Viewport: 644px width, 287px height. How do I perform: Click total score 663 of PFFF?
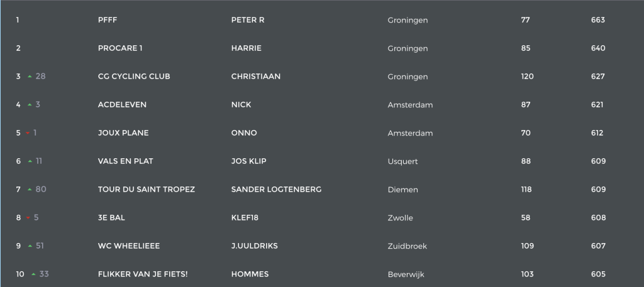[598, 20]
